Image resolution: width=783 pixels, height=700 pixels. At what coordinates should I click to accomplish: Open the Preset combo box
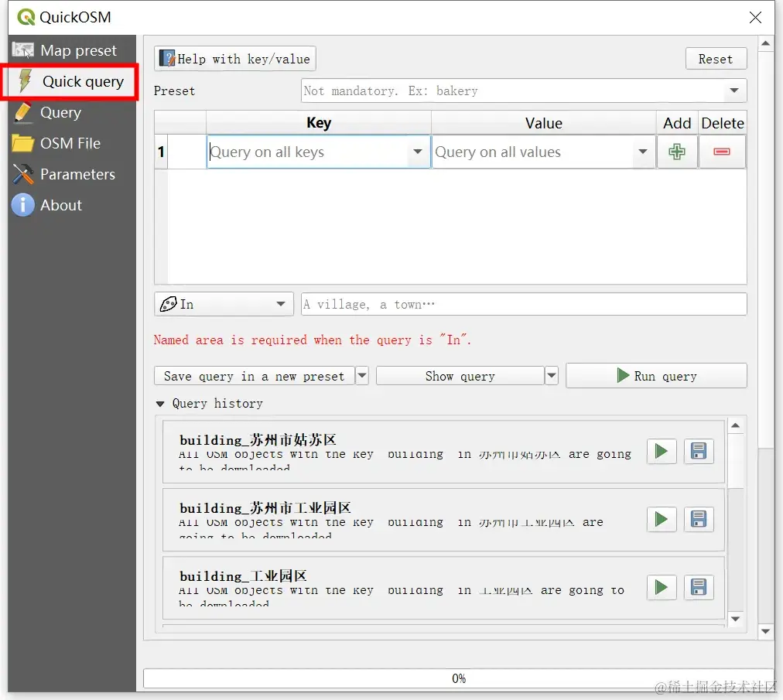[523, 90]
